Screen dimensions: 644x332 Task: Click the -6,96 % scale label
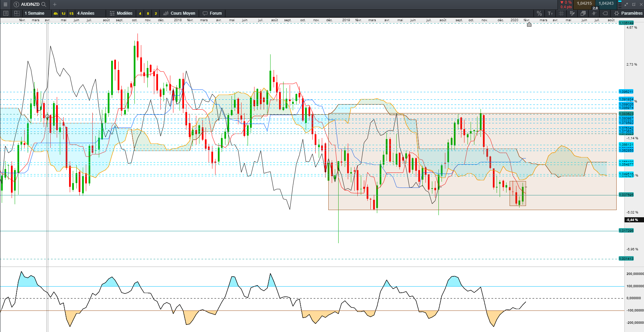pos(632,249)
